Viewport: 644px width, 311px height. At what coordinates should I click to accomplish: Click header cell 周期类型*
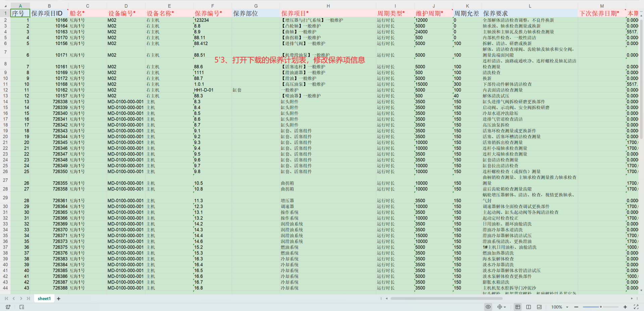(x=395, y=13)
